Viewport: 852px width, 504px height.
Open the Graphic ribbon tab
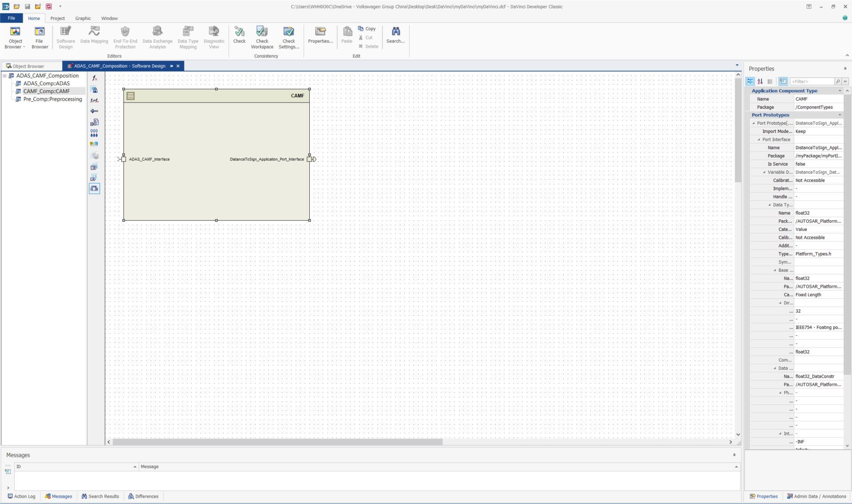click(83, 18)
